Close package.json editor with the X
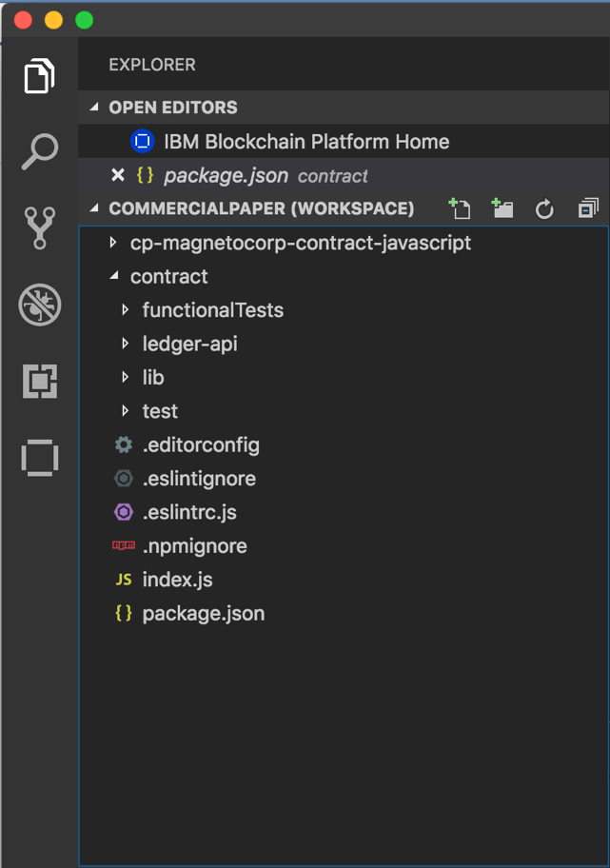 (118, 175)
